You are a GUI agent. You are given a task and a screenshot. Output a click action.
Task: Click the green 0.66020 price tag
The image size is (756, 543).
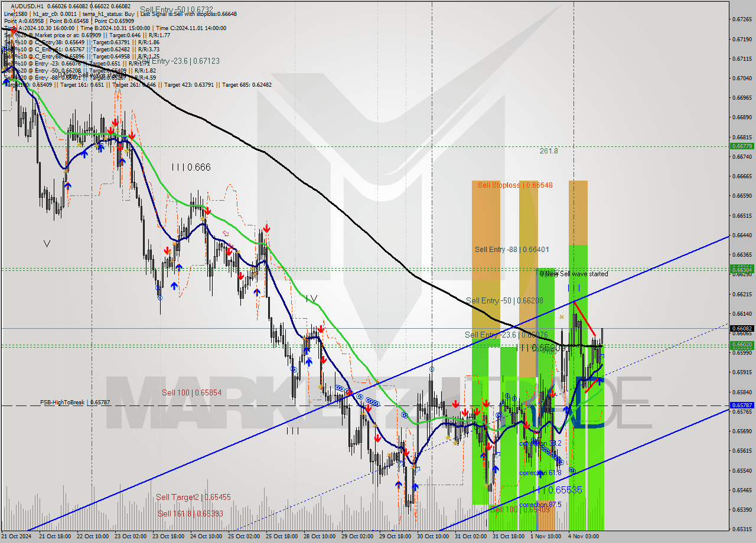[742, 344]
